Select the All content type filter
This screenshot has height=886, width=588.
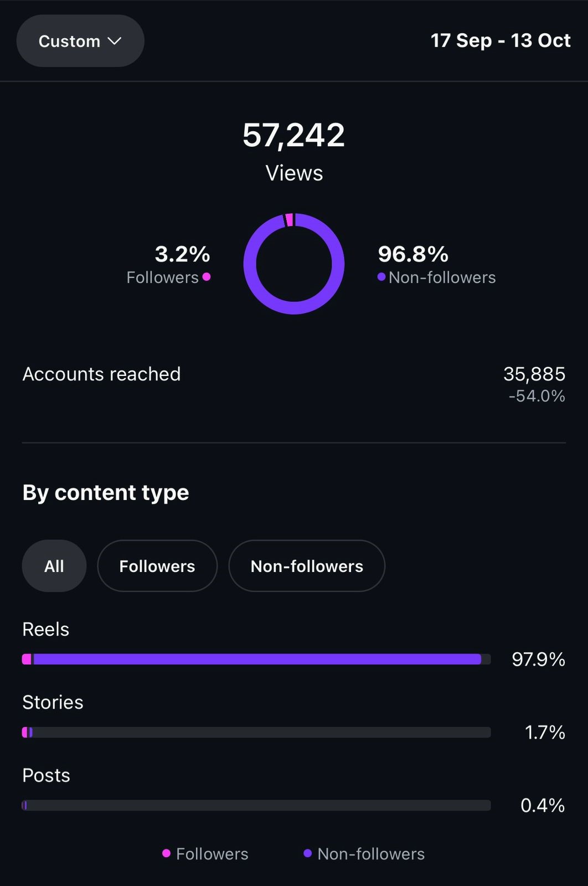tap(54, 566)
